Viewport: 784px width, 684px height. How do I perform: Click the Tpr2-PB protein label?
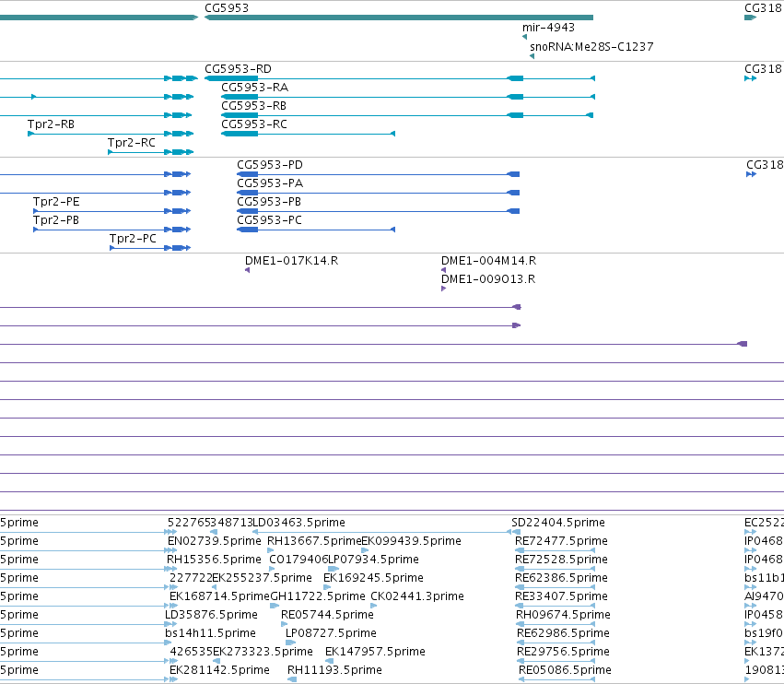tap(56, 220)
